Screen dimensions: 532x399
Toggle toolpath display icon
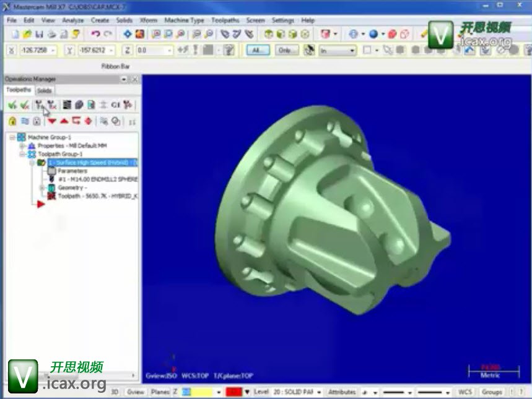pos(25,121)
